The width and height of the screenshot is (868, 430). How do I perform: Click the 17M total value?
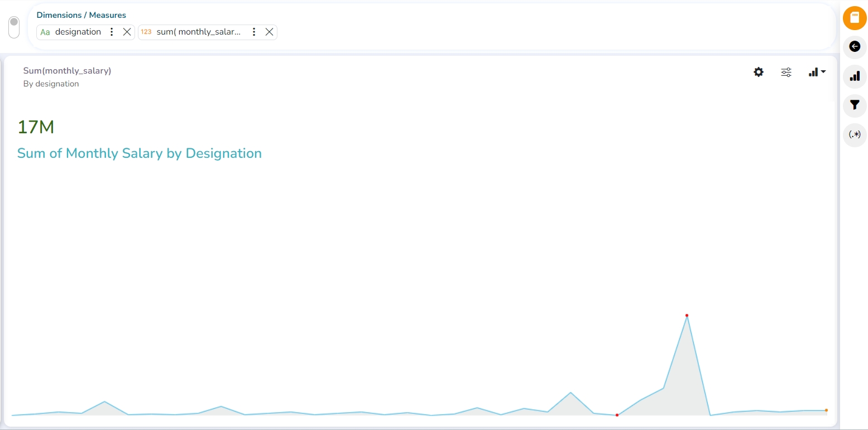pyautogui.click(x=36, y=127)
